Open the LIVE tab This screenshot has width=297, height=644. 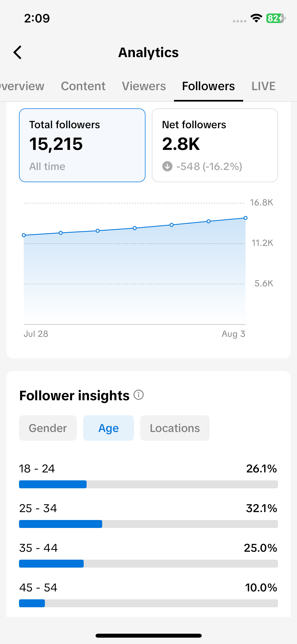[x=263, y=86]
